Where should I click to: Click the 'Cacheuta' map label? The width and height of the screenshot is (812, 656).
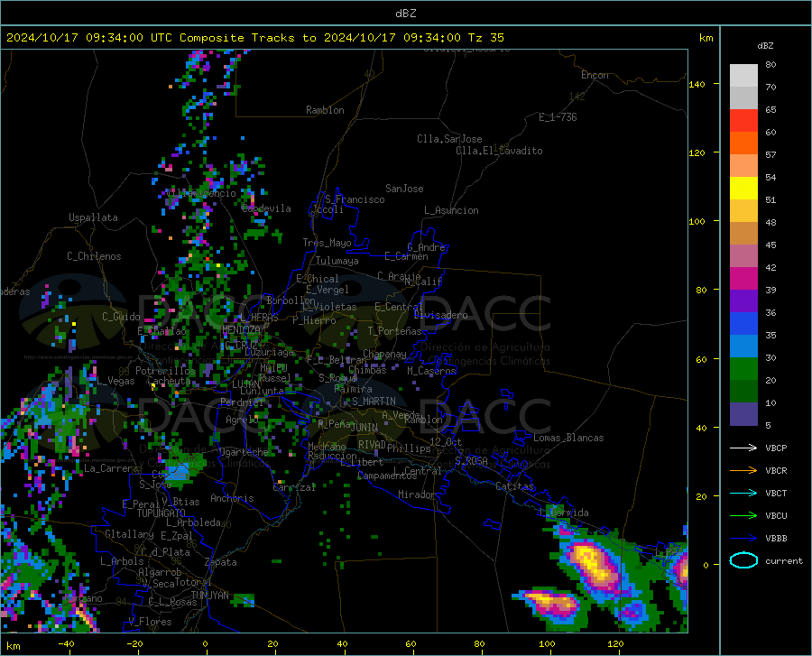tap(170, 381)
